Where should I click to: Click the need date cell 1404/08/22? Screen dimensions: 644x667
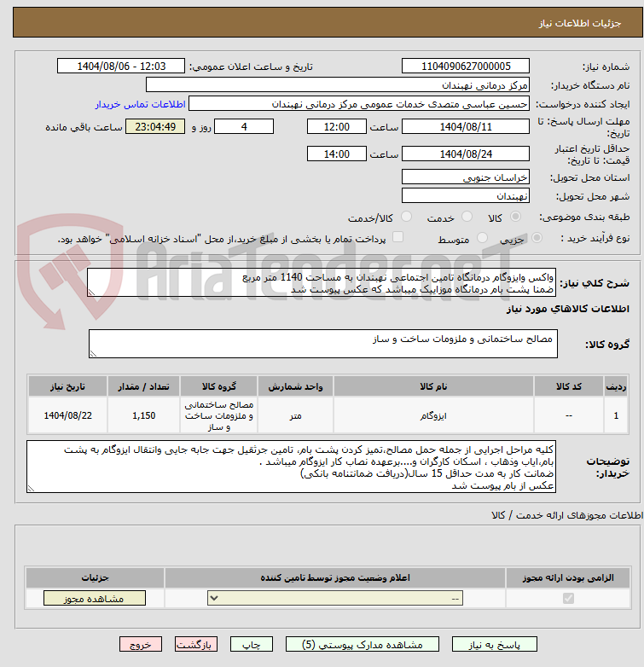coord(67,415)
